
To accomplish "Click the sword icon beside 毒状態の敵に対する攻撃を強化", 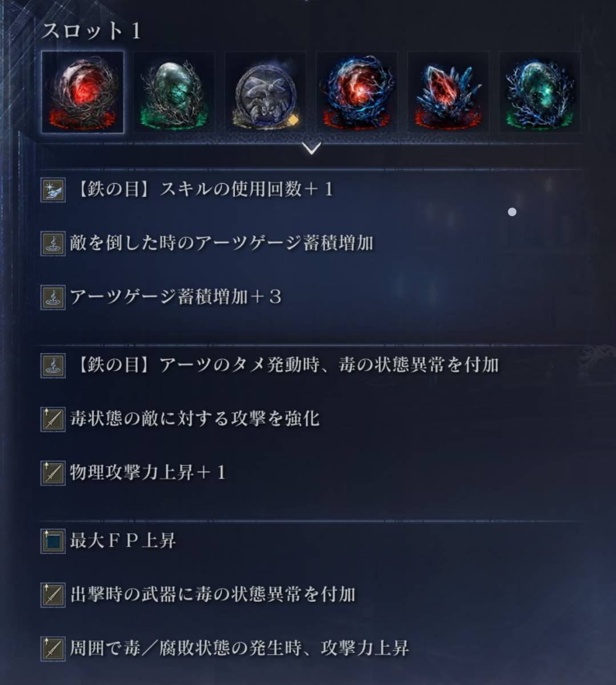I will [x=52, y=419].
